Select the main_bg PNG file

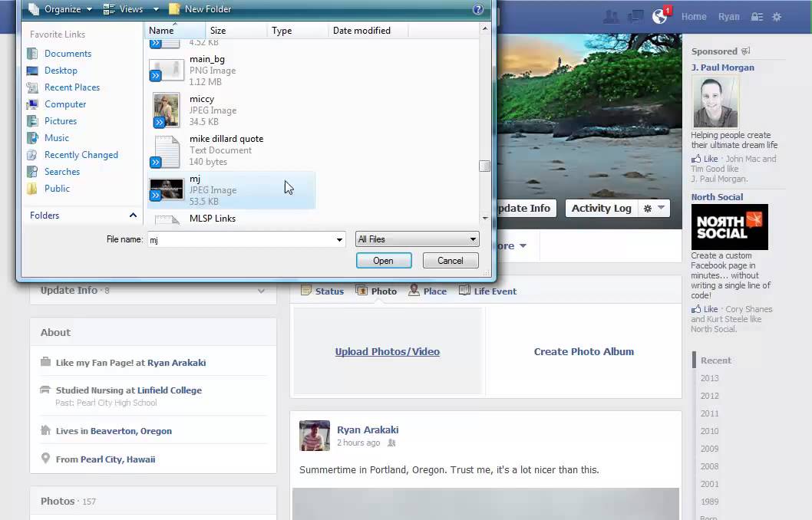(x=231, y=71)
